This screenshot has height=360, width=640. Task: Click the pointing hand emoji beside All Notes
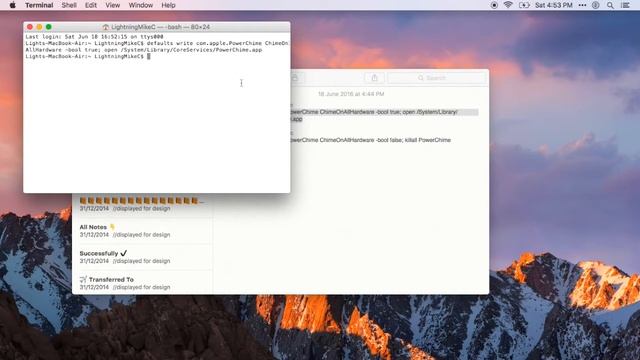click(112, 227)
